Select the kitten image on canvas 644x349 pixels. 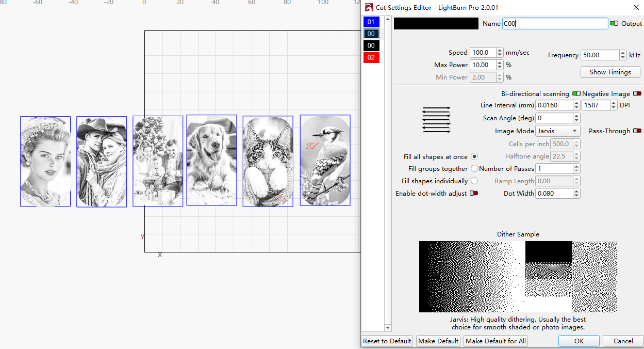tap(268, 161)
